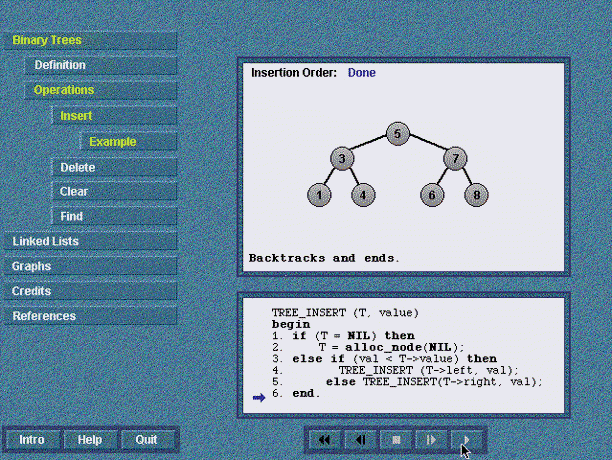Click code line 6 'end.'

coord(296,393)
